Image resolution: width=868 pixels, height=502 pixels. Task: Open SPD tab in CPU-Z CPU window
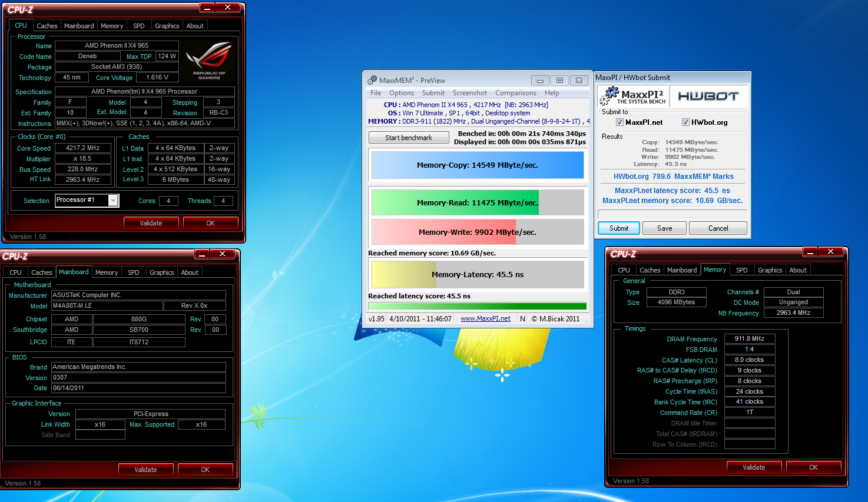tap(139, 26)
